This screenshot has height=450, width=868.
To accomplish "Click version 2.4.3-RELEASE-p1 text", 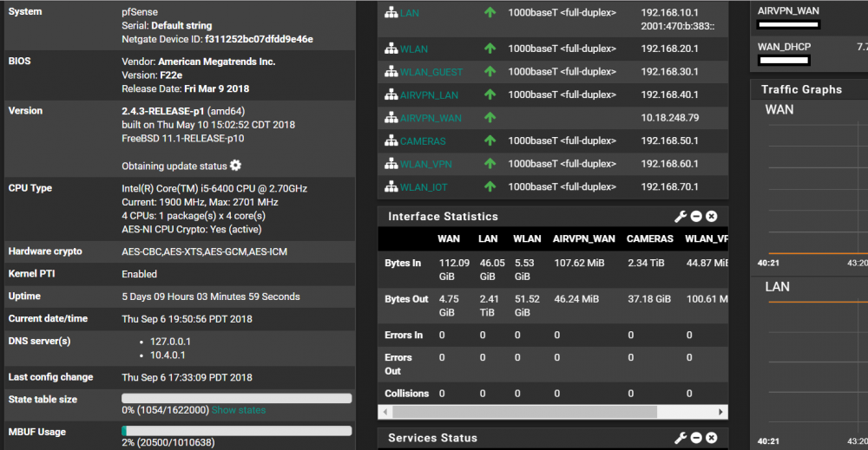I will (x=163, y=111).
